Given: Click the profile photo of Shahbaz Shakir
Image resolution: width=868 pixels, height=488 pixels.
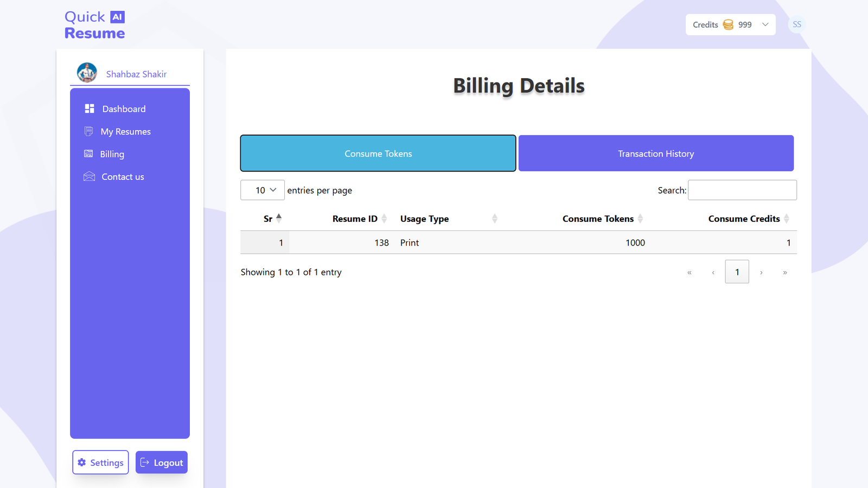Looking at the screenshot, I should click(x=87, y=73).
